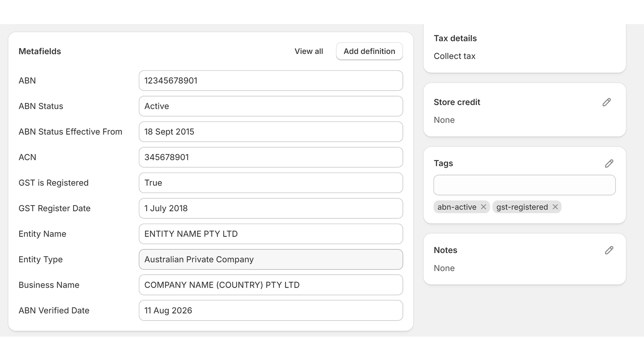Click the None value under Store credit
The image size is (644, 362).
pyautogui.click(x=444, y=120)
